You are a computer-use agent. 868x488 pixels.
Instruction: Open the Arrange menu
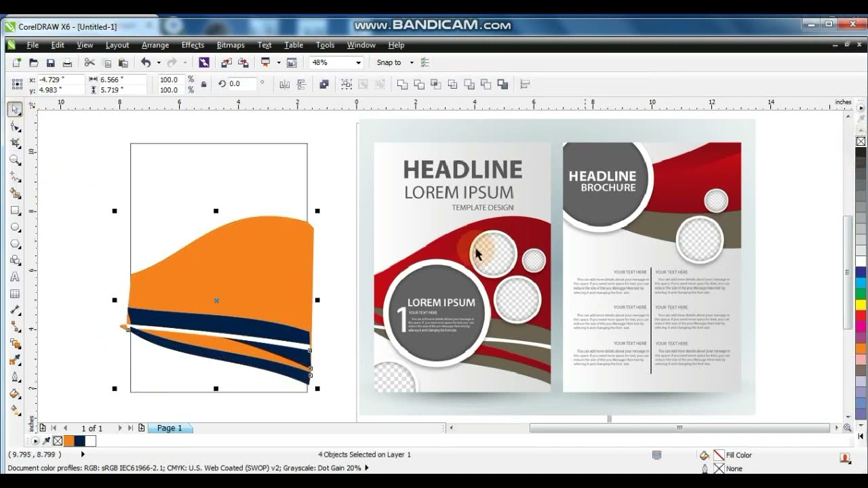[155, 45]
